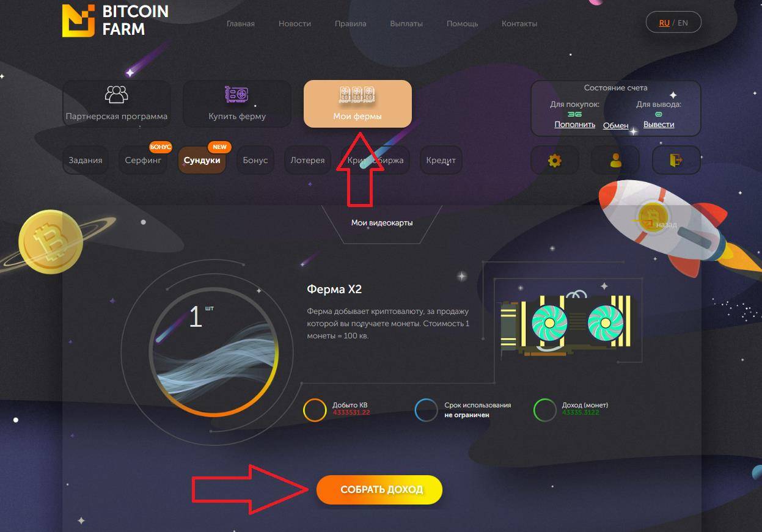
Task: Go to the Контакты page
Action: pyautogui.click(x=519, y=24)
